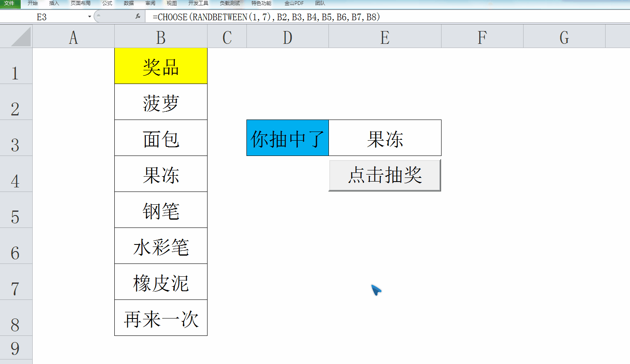The height and width of the screenshot is (364, 630).
Task: Click row 8 header beside 再来一次
Action: coord(16,318)
